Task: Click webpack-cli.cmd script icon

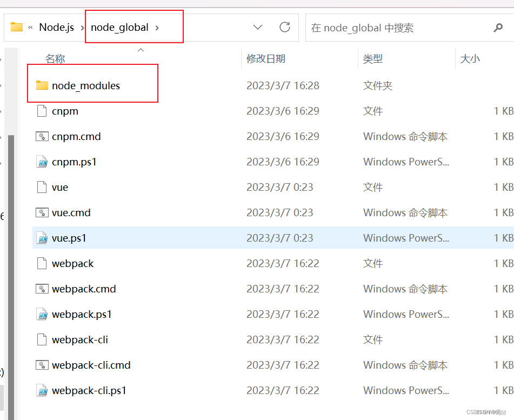Action: pos(42,365)
